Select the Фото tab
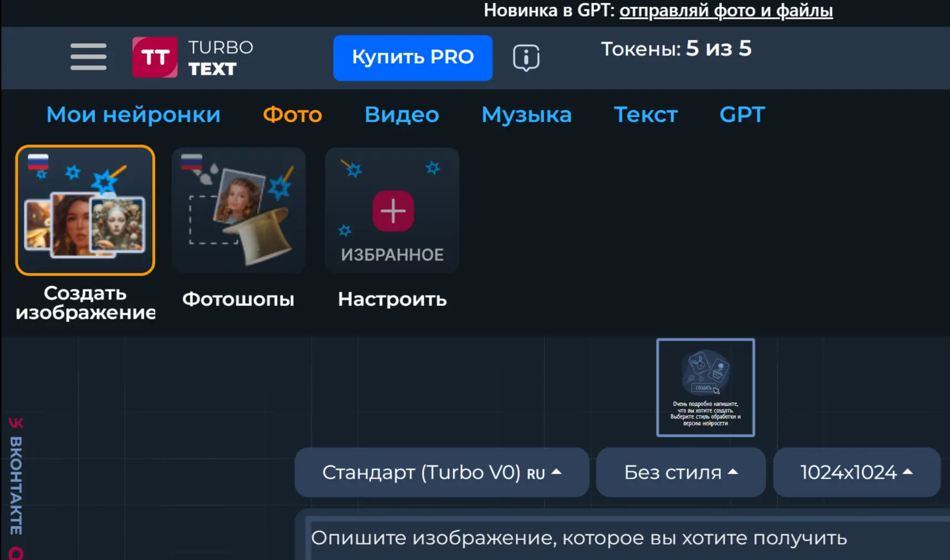Image resolution: width=950 pixels, height=560 pixels. pos(292,115)
